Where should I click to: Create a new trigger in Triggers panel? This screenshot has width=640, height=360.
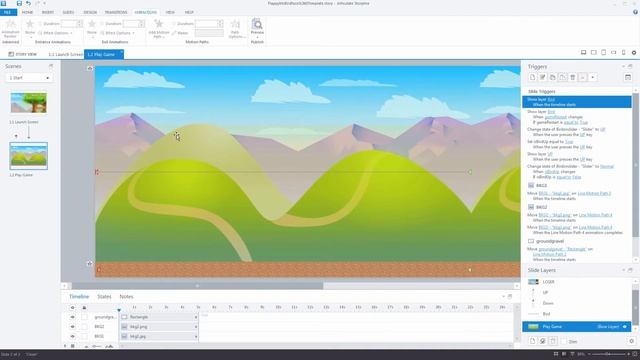tap(532, 78)
